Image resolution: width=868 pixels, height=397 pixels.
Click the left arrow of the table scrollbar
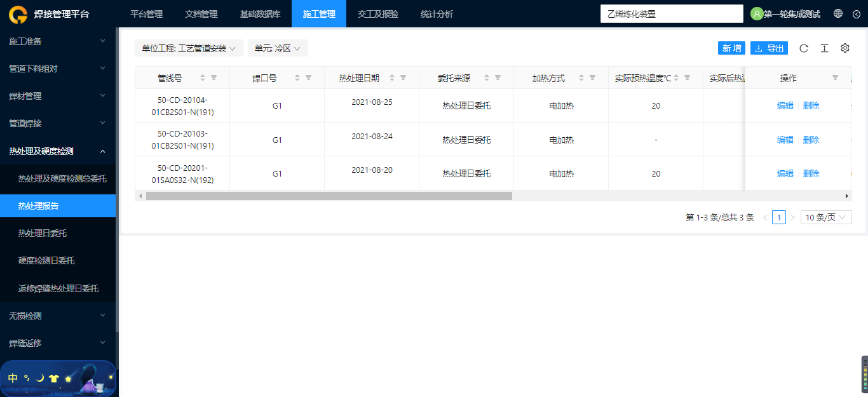click(140, 196)
